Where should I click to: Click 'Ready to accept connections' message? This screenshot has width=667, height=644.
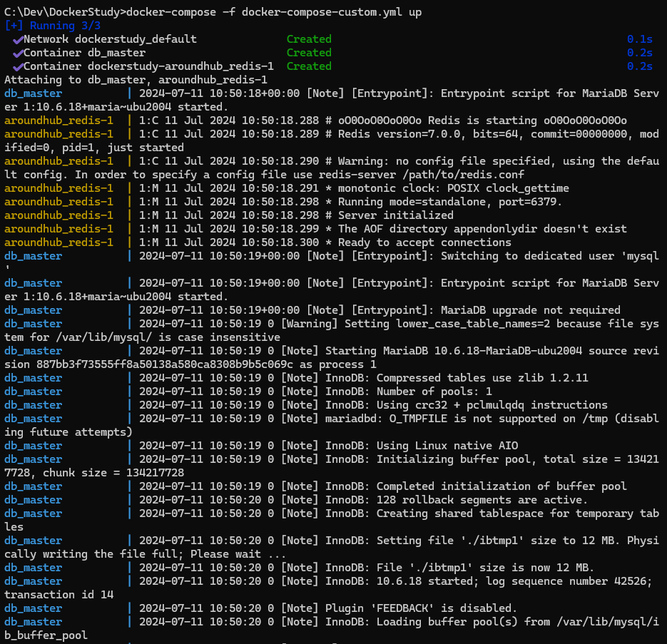(424, 242)
